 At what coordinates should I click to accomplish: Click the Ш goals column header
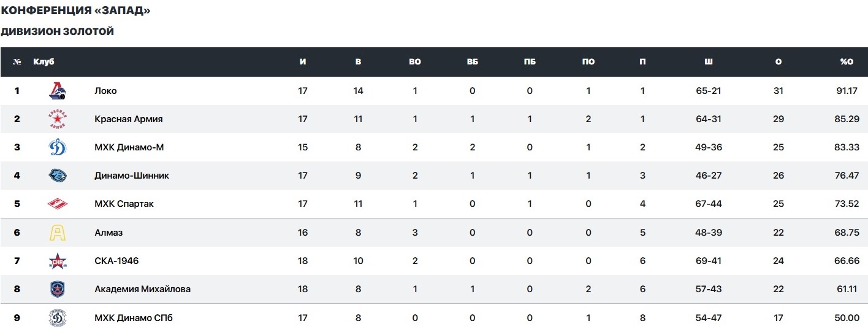(x=708, y=62)
